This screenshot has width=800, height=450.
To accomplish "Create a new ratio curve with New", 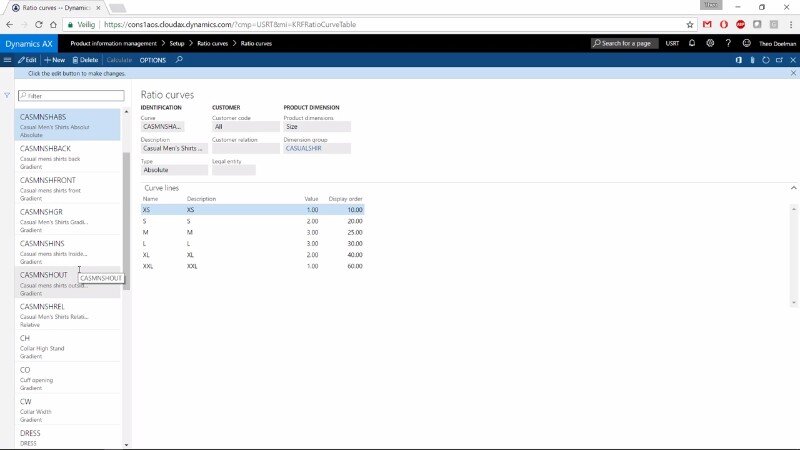I will point(54,60).
